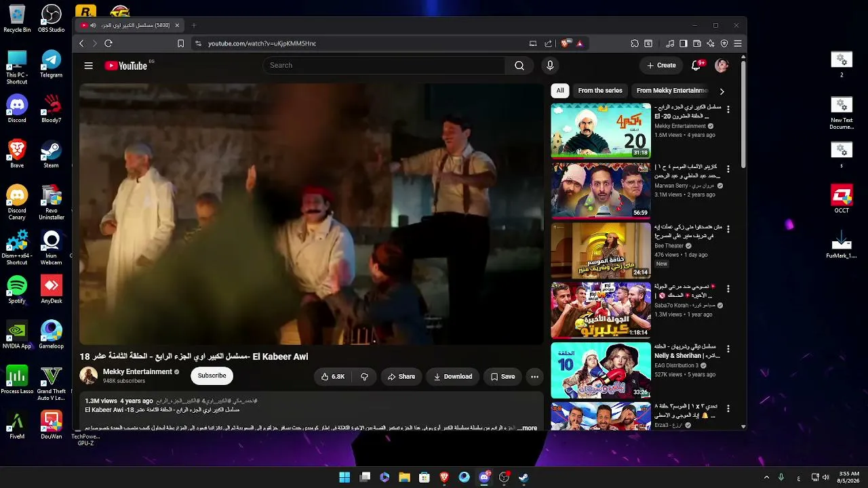Screen dimensions: 868x488
Task: Subscribe to Mekky Entertainment
Action: pos(212,375)
